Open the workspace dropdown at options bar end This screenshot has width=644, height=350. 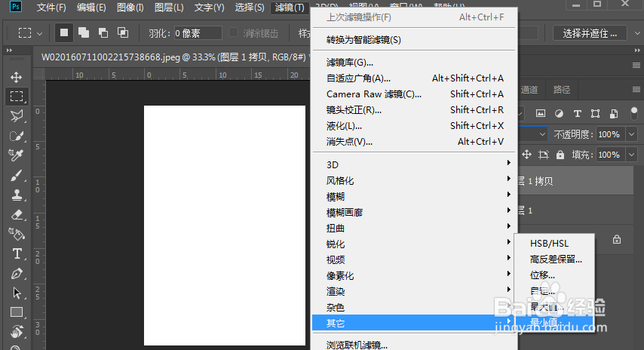[x=637, y=33]
